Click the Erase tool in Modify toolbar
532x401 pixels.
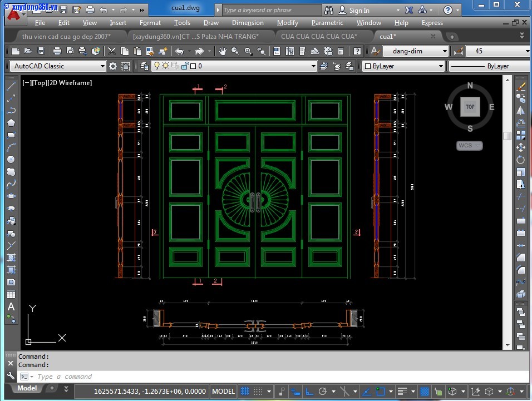[521, 86]
